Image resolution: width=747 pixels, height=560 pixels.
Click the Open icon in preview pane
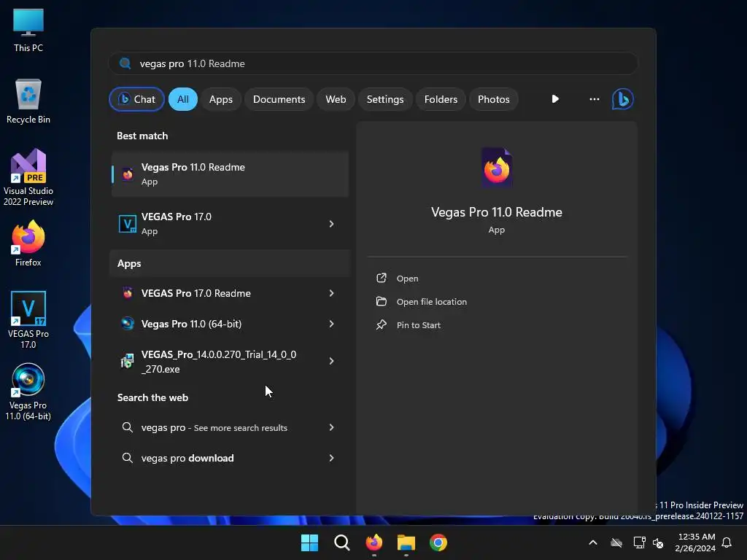[x=381, y=278]
